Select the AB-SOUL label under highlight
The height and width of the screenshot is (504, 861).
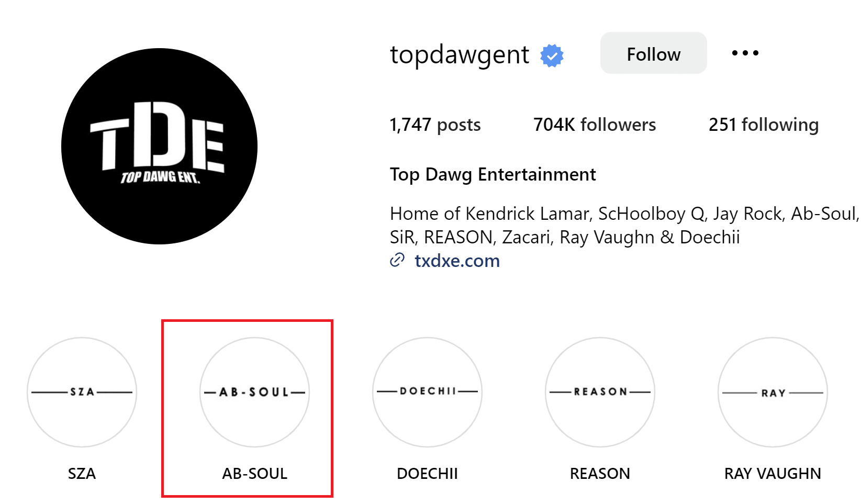pos(254,474)
